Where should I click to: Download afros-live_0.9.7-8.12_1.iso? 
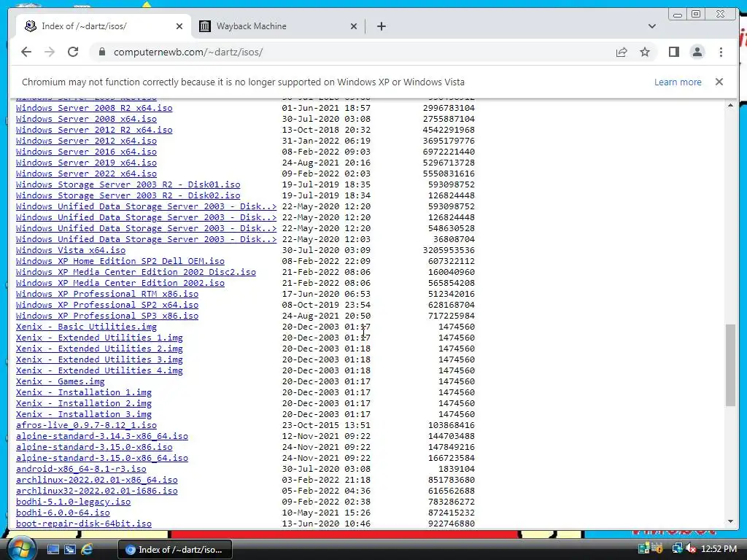(86, 426)
